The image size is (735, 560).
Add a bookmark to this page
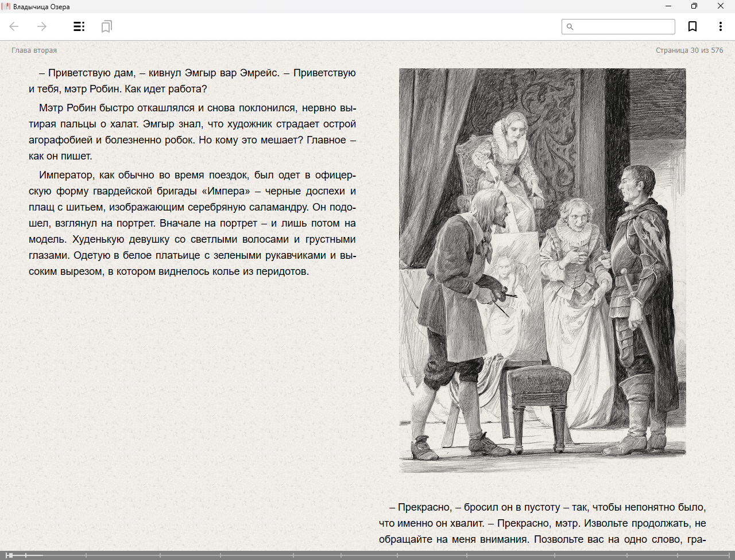pos(693,26)
